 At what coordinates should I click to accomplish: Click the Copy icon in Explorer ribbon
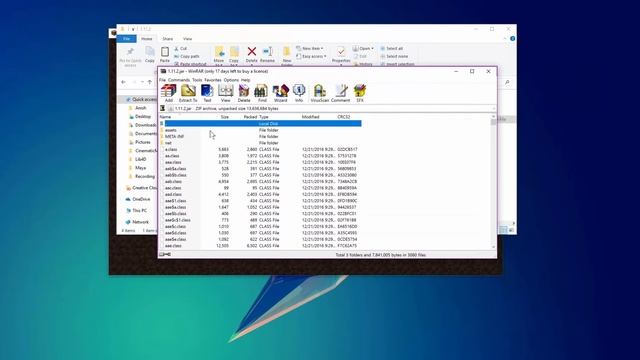point(150,54)
